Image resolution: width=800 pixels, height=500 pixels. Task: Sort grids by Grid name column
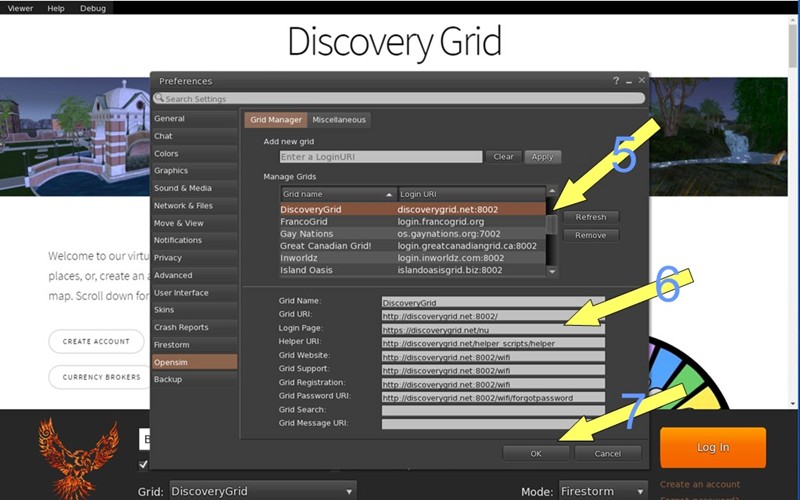point(339,194)
